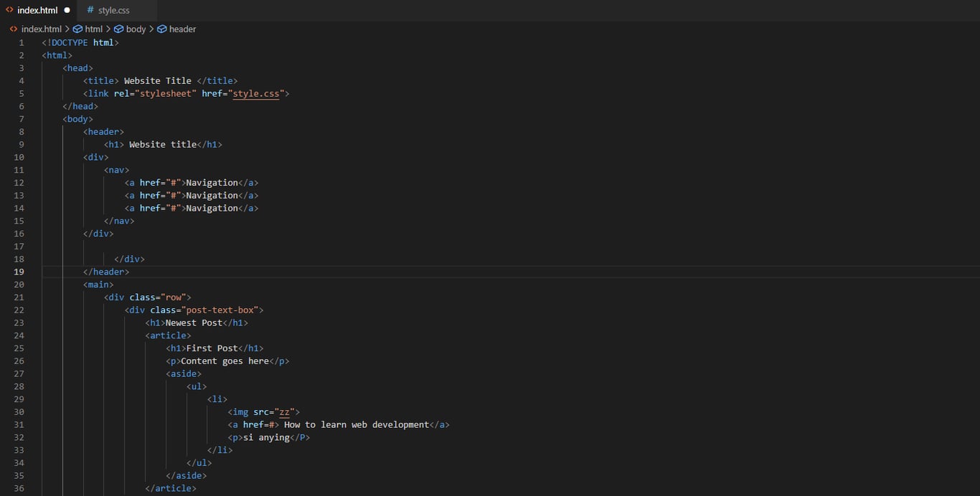Image resolution: width=980 pixels, height=496 pixels.
Task: Click the header symbol icon in the breadcrumb
Action: tap(162, 29)
